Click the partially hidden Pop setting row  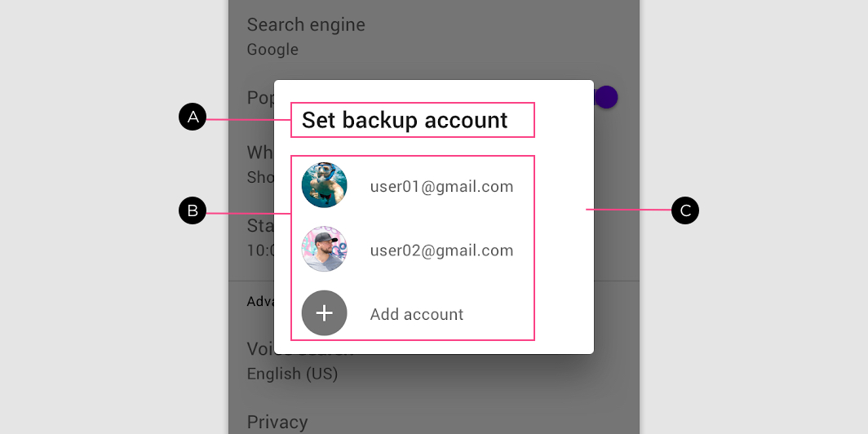coord(261,98)
